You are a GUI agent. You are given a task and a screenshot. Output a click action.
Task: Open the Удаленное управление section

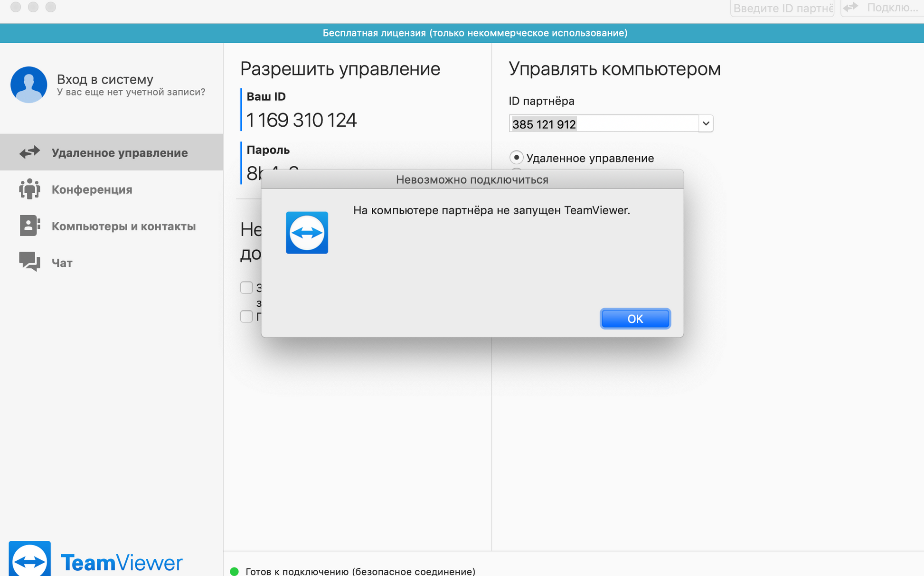pyautogui.click(x=112, y=152)
